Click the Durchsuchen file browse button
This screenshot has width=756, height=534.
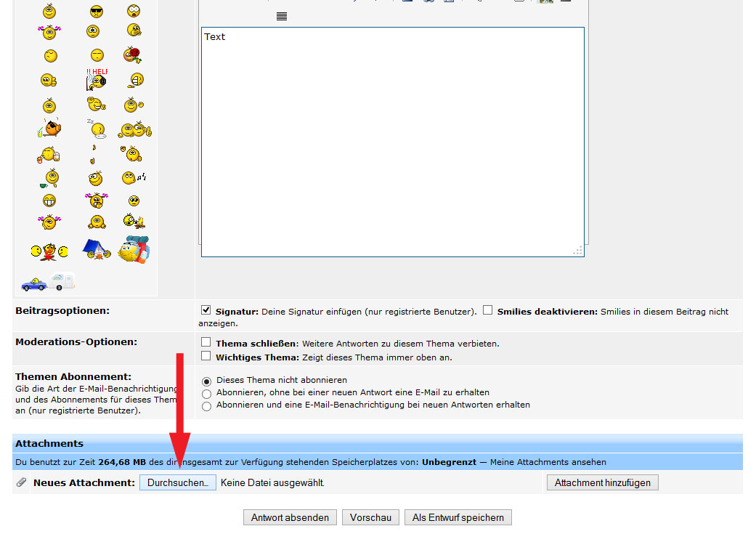pos(178,482)
